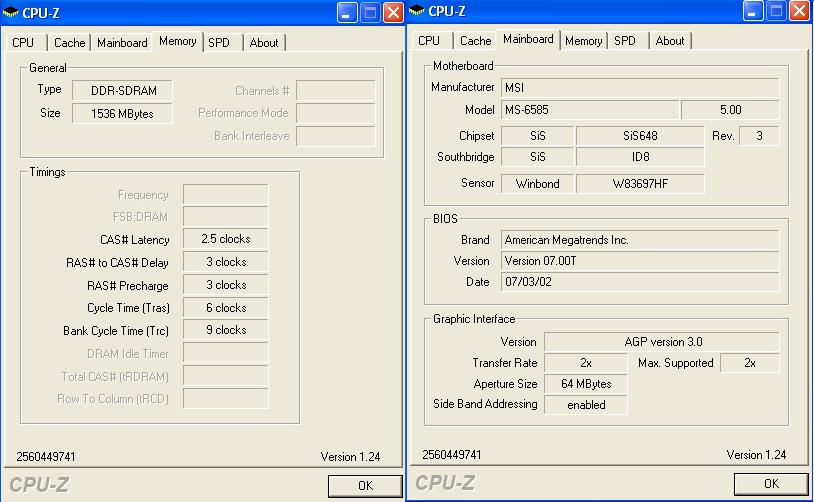Click the empty Channels # field
Image resolution: width=814 pixels, height=502 pixels.
pos(336,90)
